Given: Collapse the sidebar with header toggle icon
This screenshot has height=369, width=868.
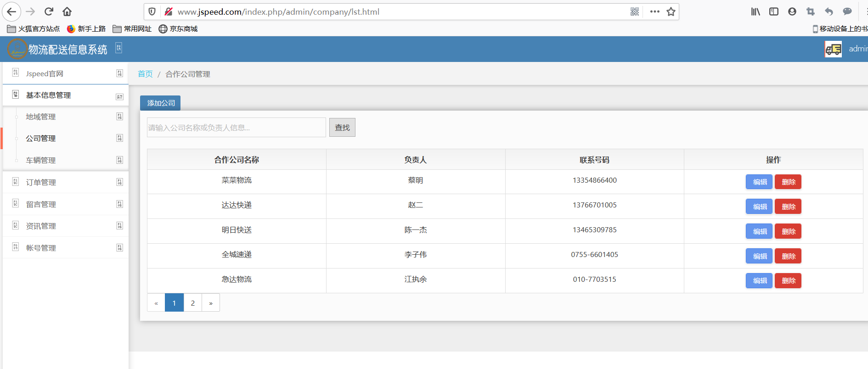Looking at the screenshot, I should (118, 48).
